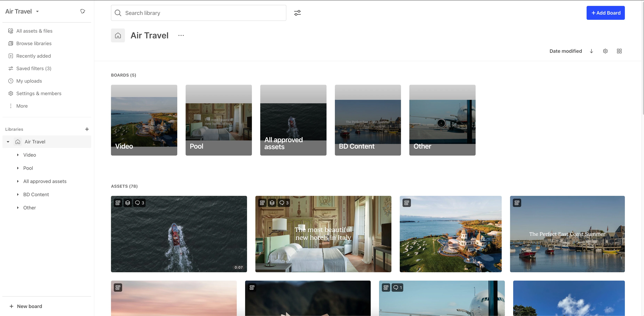Open the Date modified sorting dropdown

[x=566, y=51]
